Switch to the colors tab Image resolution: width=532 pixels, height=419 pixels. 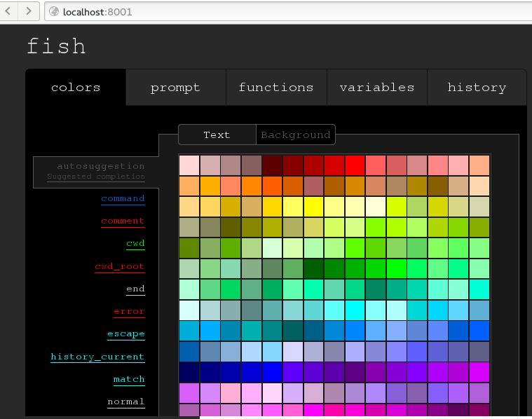click(x=76, y=88)
